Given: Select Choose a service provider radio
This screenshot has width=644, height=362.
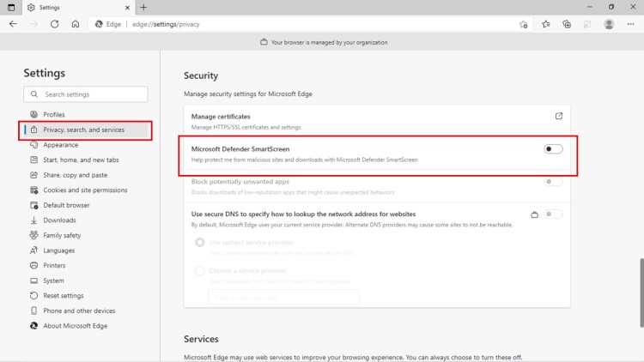Looking at the screenshot, I should tap(200, 270).
